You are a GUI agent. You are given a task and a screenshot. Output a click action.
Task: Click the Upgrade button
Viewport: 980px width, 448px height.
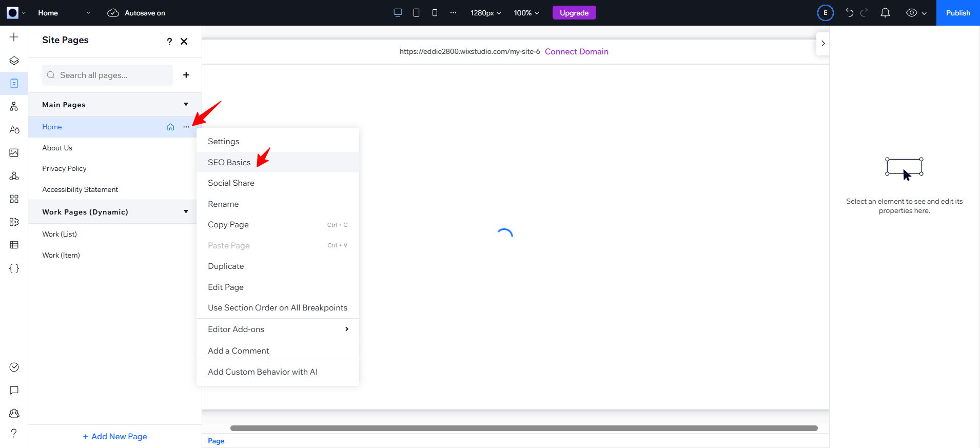(x=574, y=13)
